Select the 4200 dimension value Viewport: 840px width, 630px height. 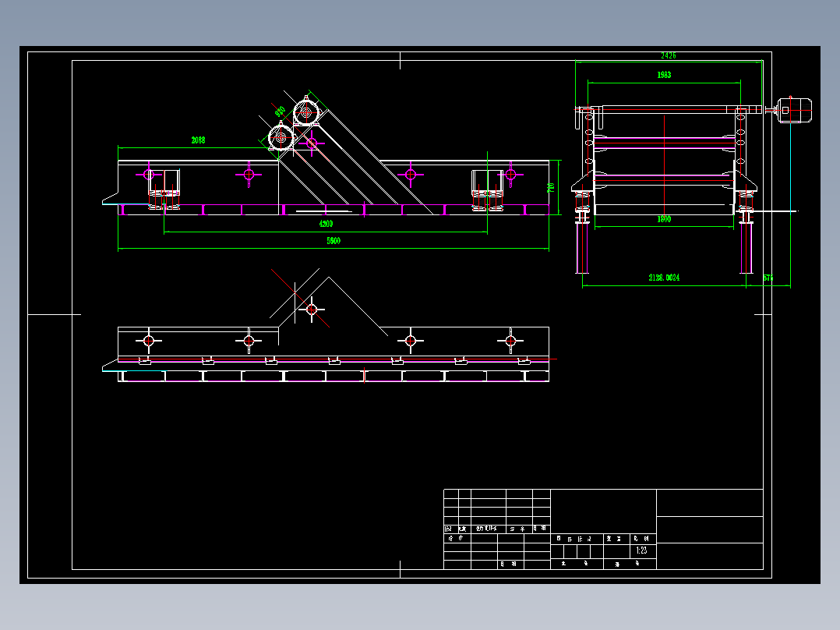tap(326, 224)
